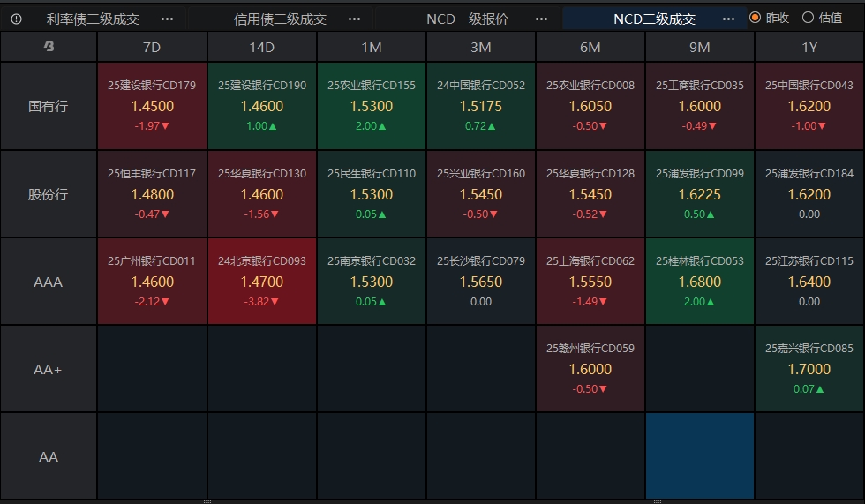865x504 pixels.
Task: Open 25农业银行CD008 cell
Action: [590, 106]
